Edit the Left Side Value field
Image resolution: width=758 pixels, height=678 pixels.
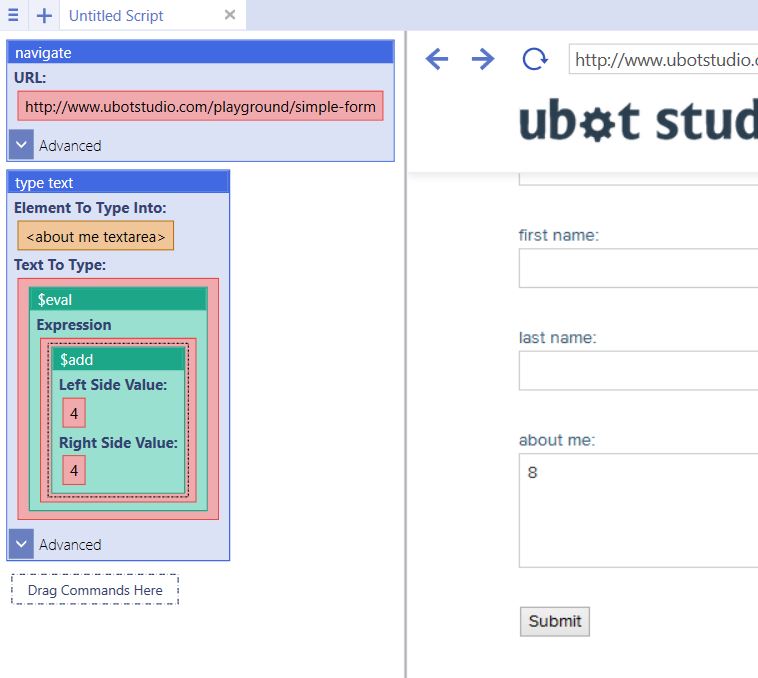(74, 413)
